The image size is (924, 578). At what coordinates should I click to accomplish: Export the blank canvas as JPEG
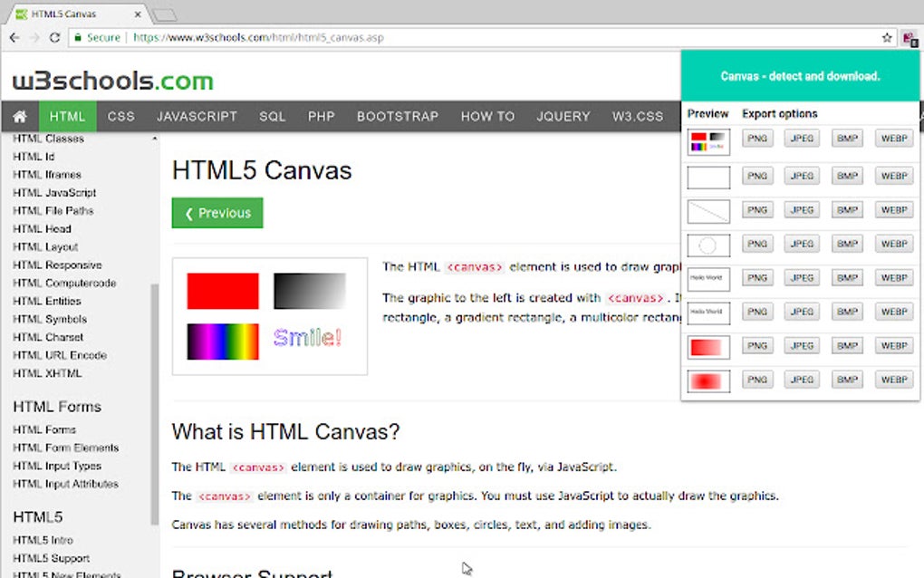[x=802, y=176]
